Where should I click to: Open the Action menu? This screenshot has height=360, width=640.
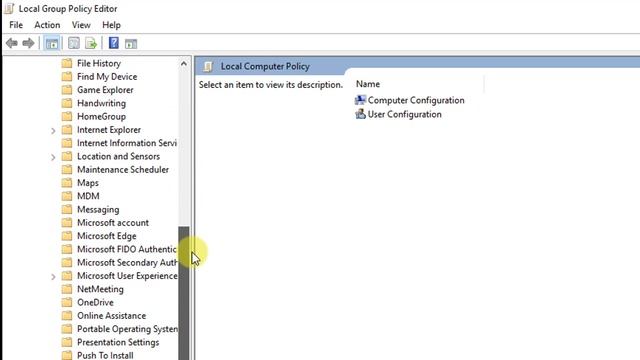point(47,25)
